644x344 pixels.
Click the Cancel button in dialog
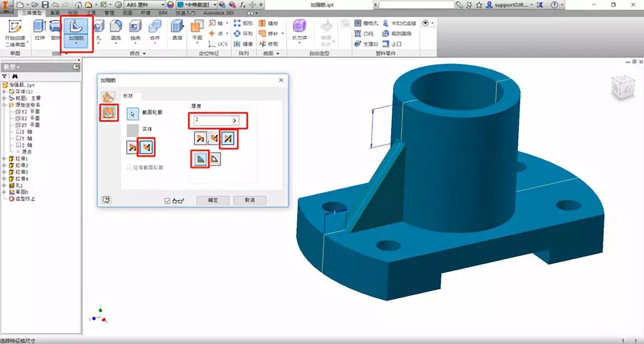point(250,200)
